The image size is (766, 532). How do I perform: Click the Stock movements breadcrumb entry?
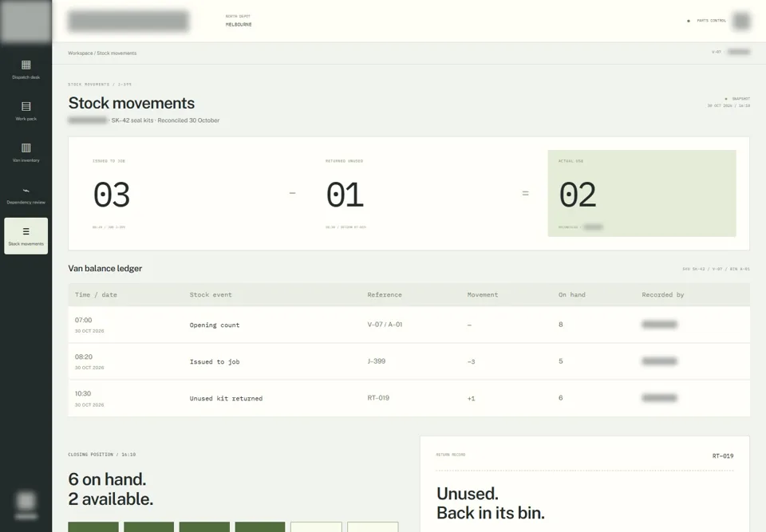tap(116, 53)
